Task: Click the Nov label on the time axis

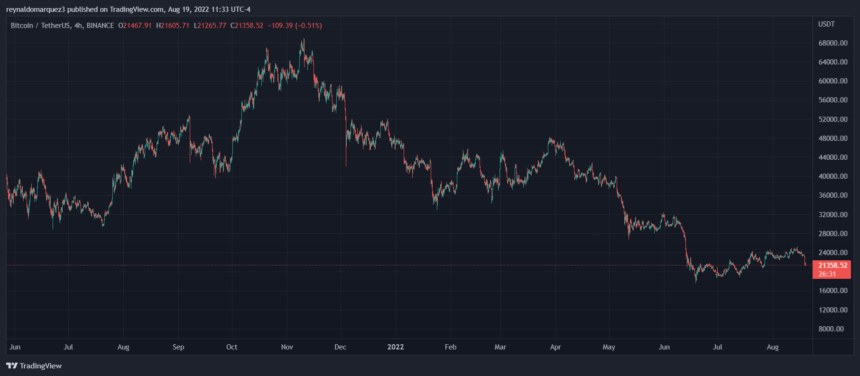Action: (286, 347)
